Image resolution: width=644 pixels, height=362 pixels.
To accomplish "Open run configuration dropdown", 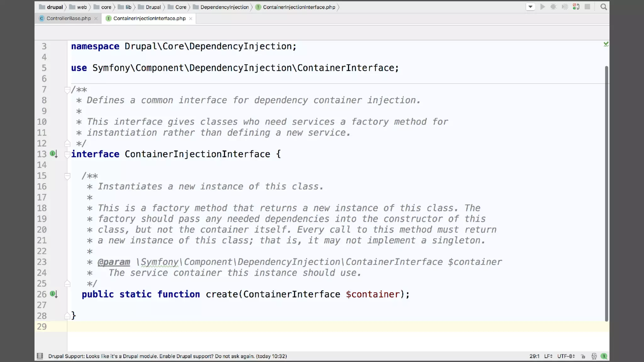I will click(530, 7).
